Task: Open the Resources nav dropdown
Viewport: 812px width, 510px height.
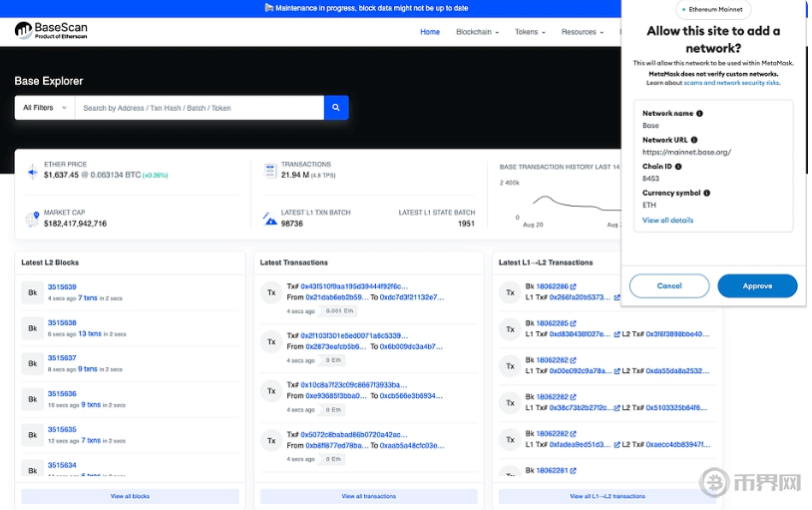Action: pyautogui.click(x=582, y=32)
